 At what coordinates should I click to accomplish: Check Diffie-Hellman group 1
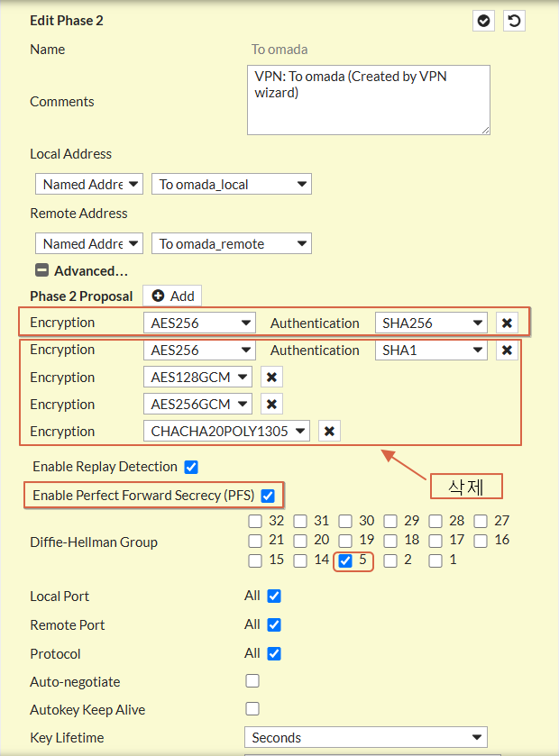pos(435,560)
